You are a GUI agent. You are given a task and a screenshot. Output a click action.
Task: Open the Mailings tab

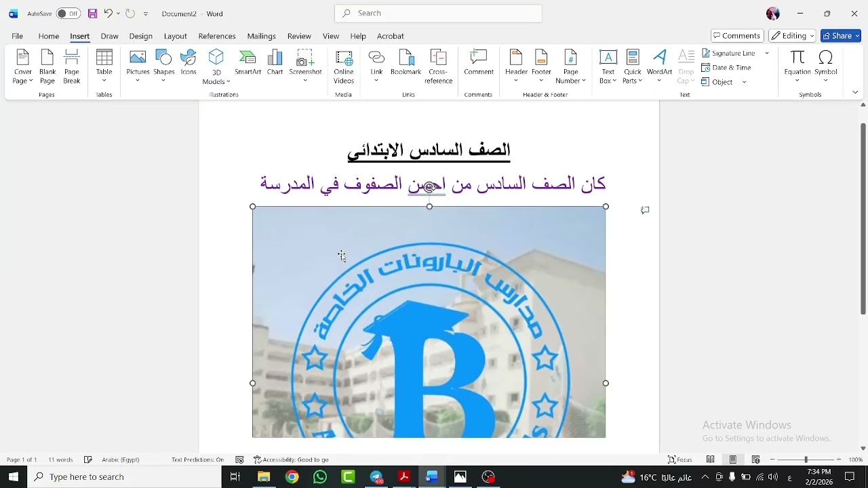pyautogui.click(x=261, y=36)
